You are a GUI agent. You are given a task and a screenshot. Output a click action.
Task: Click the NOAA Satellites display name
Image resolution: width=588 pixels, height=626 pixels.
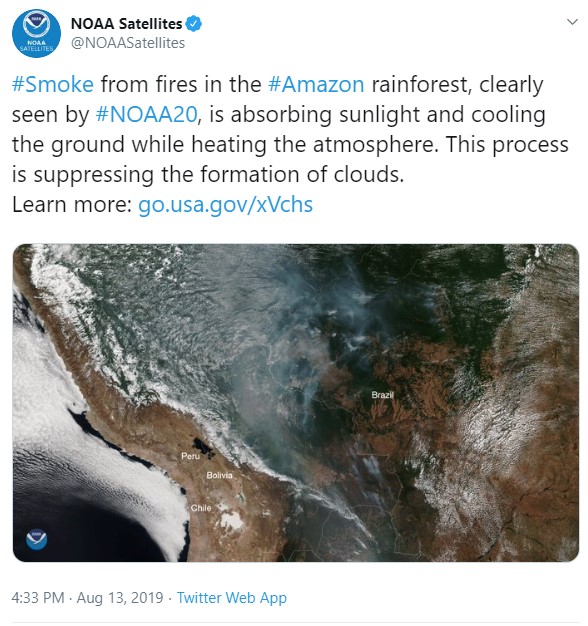(x=126, y=24)
